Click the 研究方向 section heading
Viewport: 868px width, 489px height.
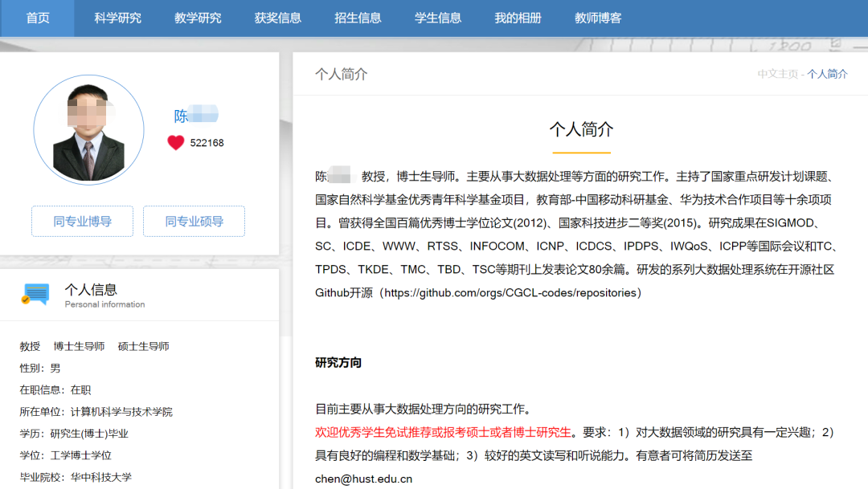[x=338, y=363]
